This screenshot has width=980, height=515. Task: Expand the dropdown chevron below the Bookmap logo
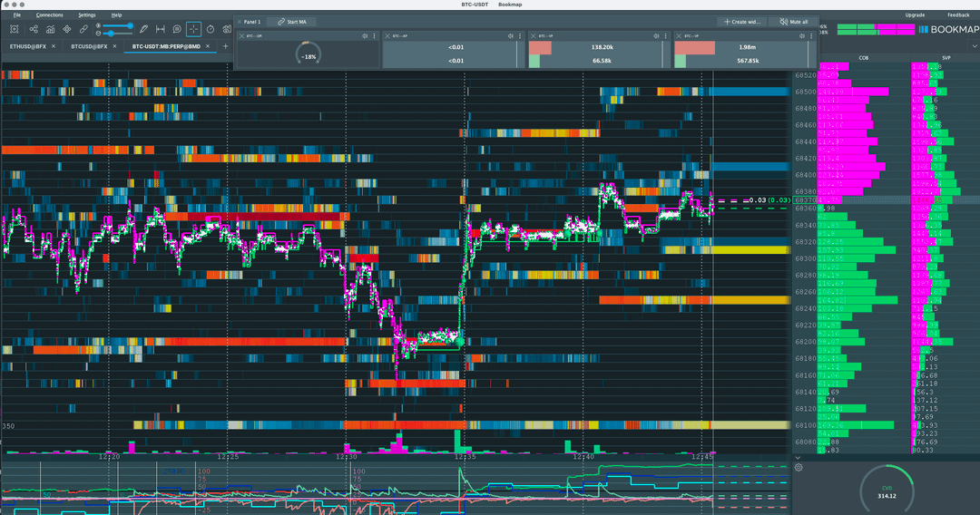[x=973, y=46]
